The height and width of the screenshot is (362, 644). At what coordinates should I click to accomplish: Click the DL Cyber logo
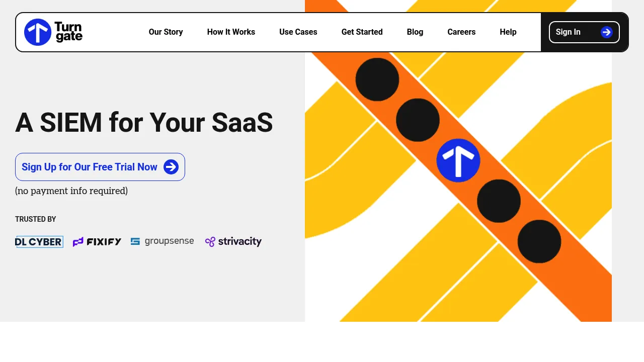coord(39,242)
